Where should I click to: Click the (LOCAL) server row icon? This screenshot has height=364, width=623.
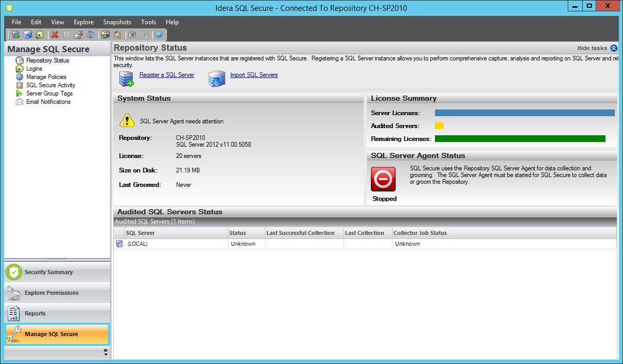(120, 244)
